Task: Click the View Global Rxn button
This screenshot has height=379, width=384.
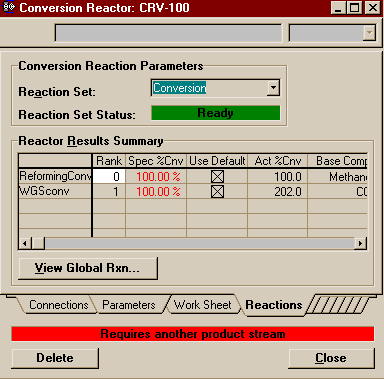Action: click(88, 268)
